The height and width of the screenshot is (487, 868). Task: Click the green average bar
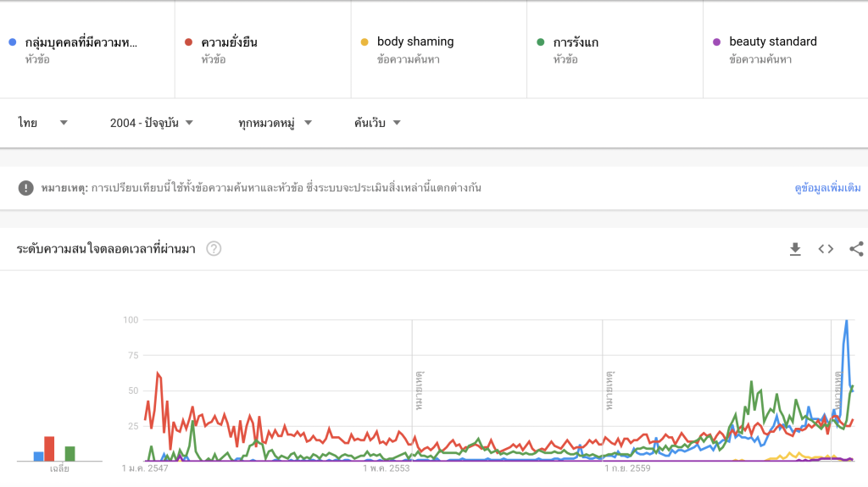70,453
